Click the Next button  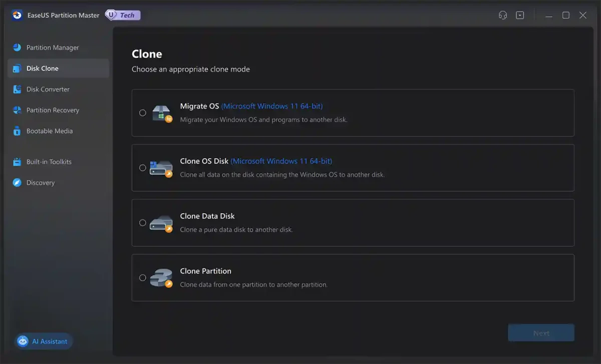pyautogui.click(x=541, y=333)
